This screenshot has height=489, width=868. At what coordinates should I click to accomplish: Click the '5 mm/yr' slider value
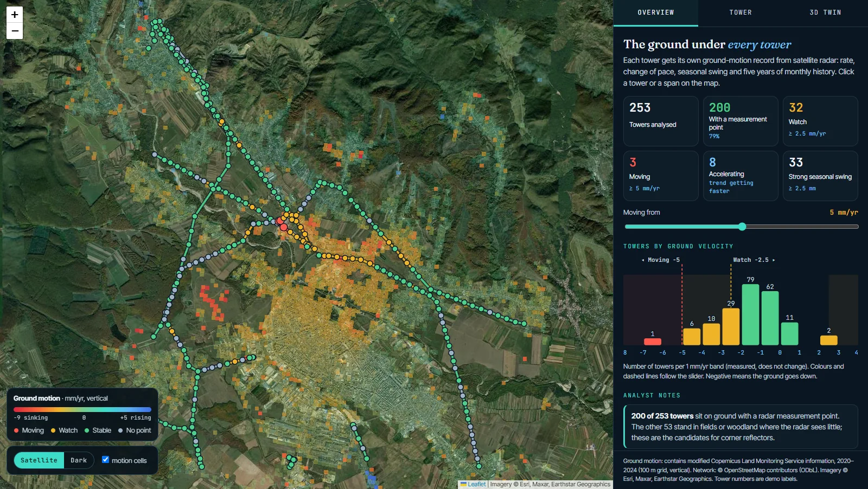844,213
